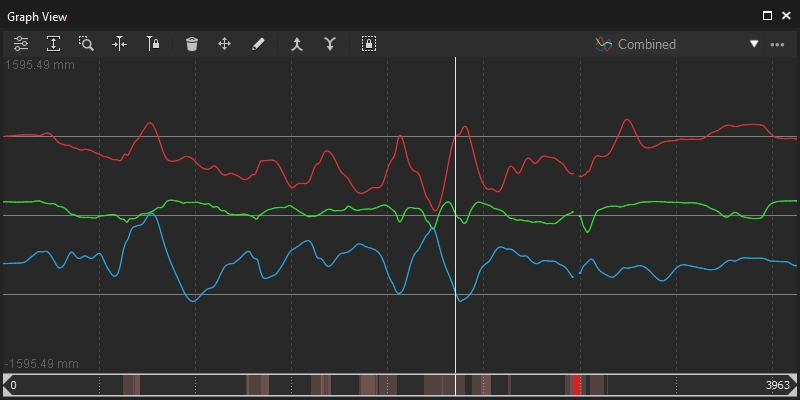Click the white dropdown arrow beside Combined

coord(754,44)
